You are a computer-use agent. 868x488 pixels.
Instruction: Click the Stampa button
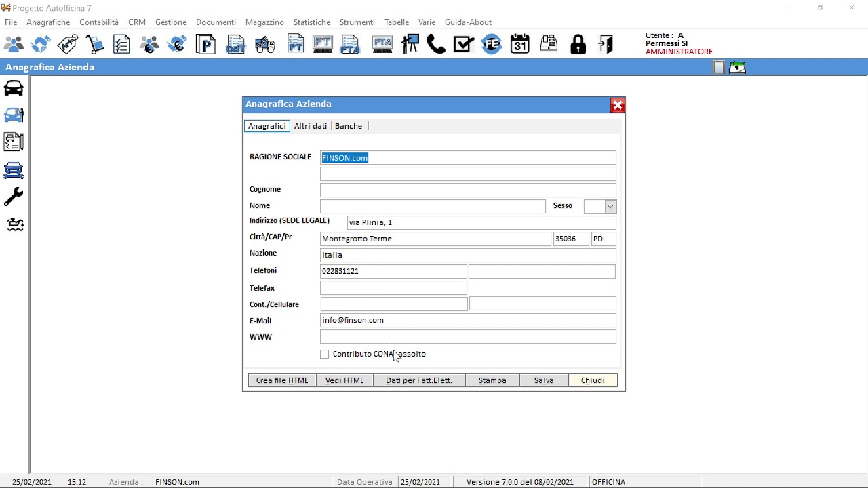(x=492, y=380)
